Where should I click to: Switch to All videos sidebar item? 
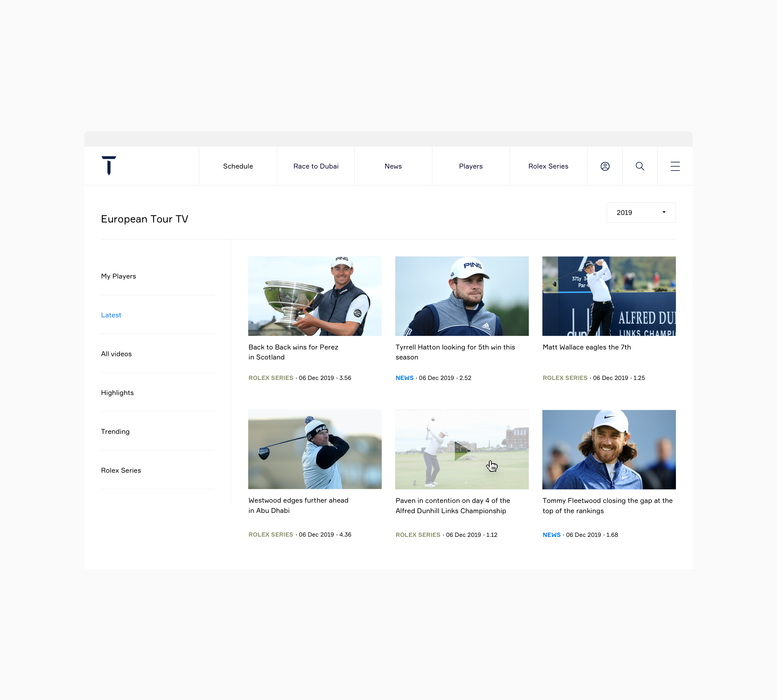coord(116,354)
